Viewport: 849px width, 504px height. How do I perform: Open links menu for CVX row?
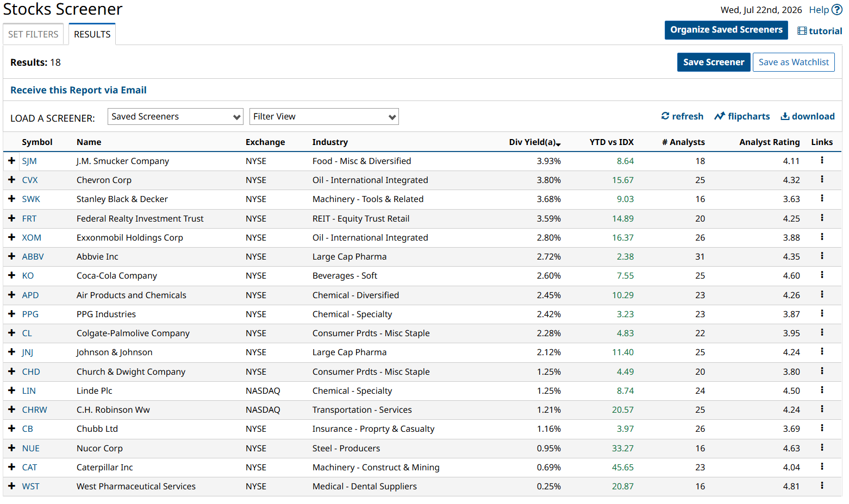(822, 179)
